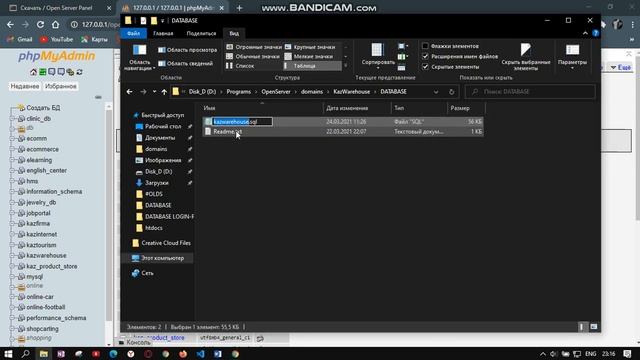
Task: Expand address bar history dropdown
Action: (436, 92)
